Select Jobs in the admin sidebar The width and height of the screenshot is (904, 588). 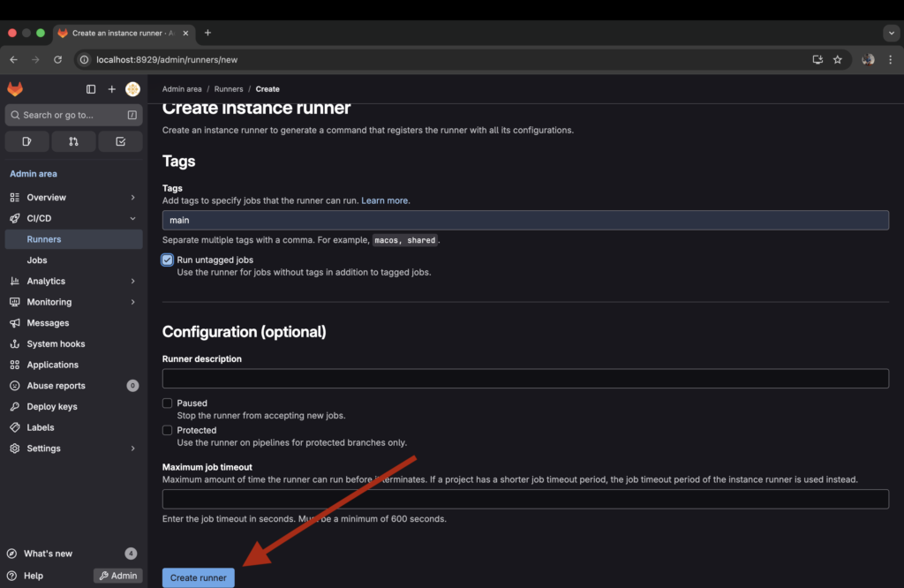[x=36, y=260]
